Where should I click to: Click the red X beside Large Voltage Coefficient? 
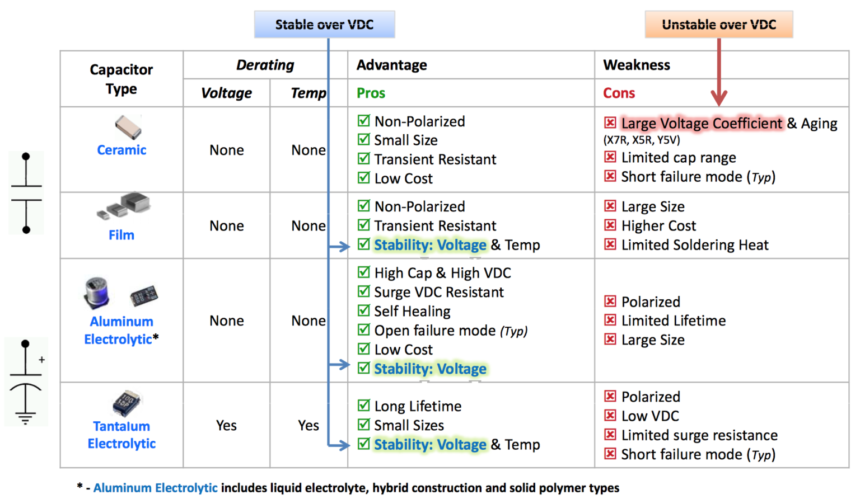click(610, 123)
